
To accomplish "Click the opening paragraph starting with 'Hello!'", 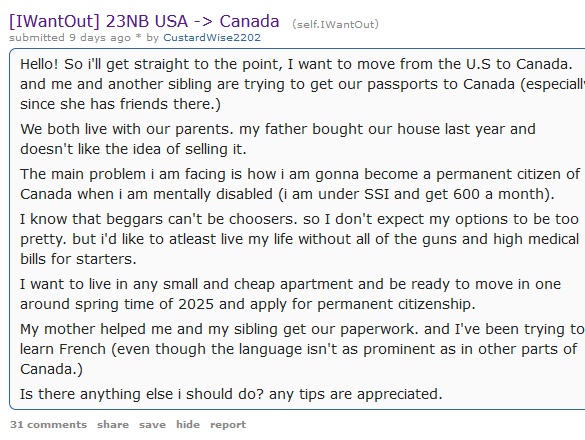I will (302, 84).
